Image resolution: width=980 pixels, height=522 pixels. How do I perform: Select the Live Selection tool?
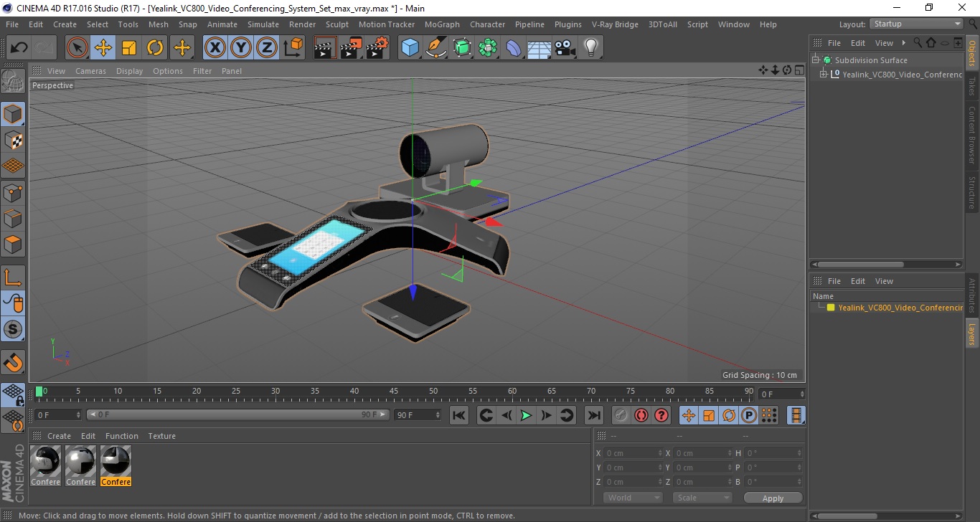point(77,48)
